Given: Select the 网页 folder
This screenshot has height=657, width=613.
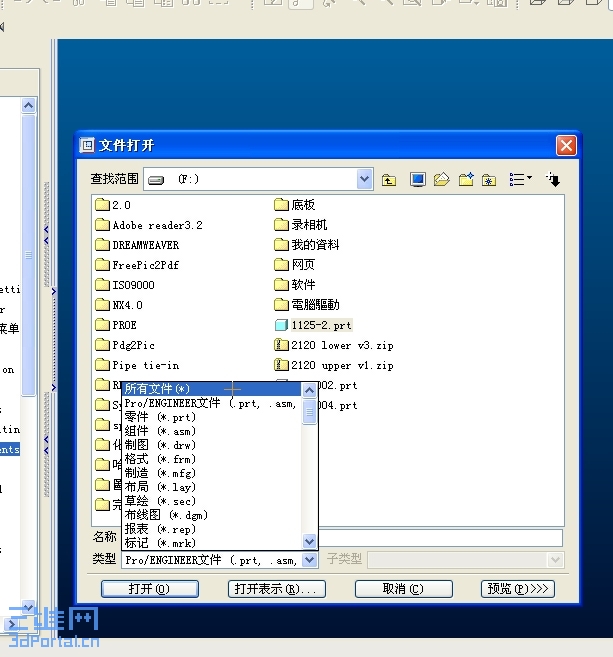Looking at the screenshot, I should point(295,265).
